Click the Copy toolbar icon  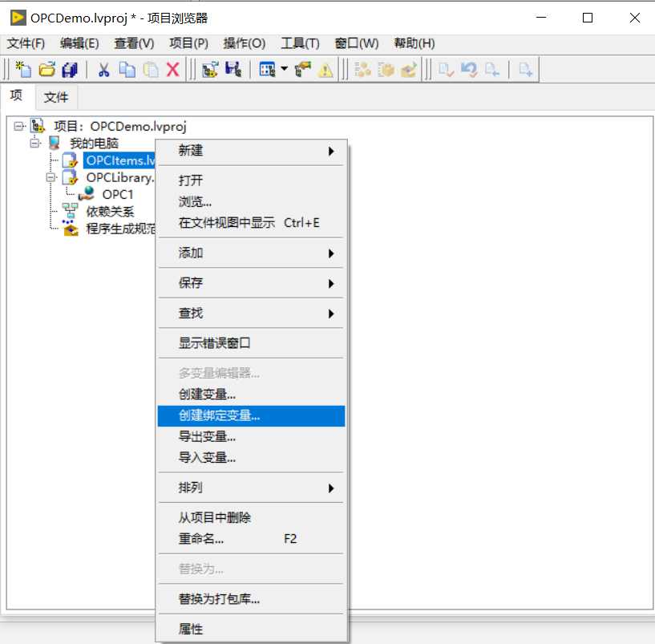127,69
